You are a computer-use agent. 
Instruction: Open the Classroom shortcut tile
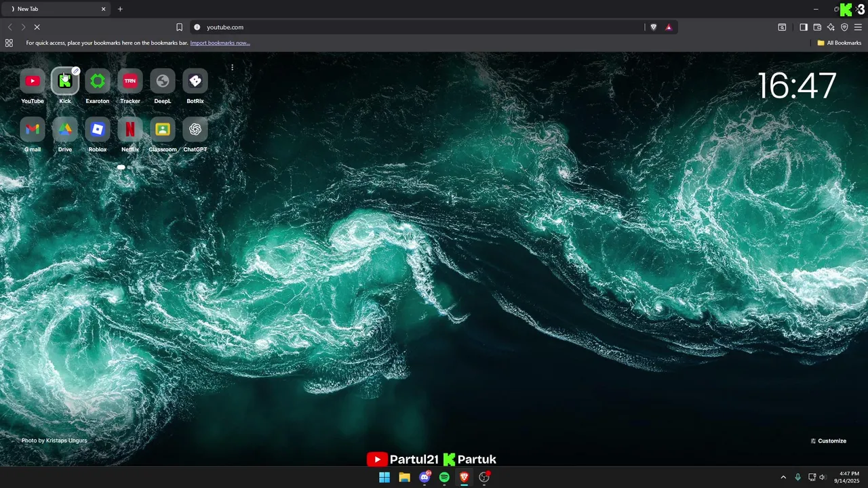(x=163, y=129)
